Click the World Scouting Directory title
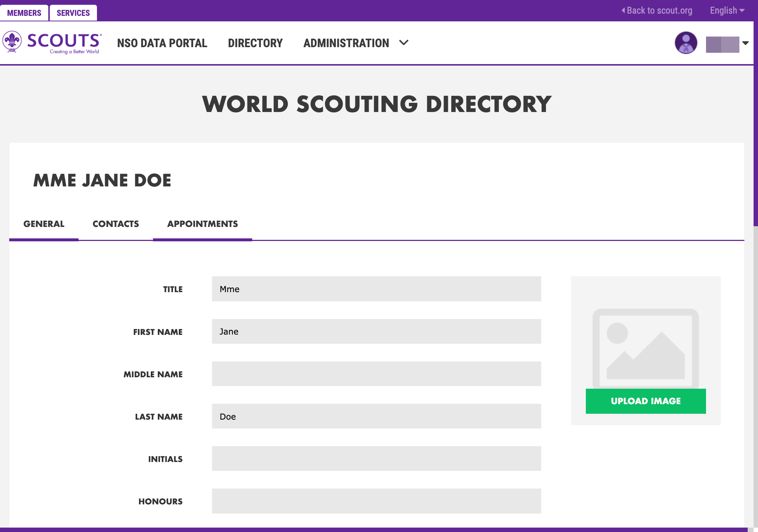The height and width of the screenshot is (532, 758). point(377,104)
